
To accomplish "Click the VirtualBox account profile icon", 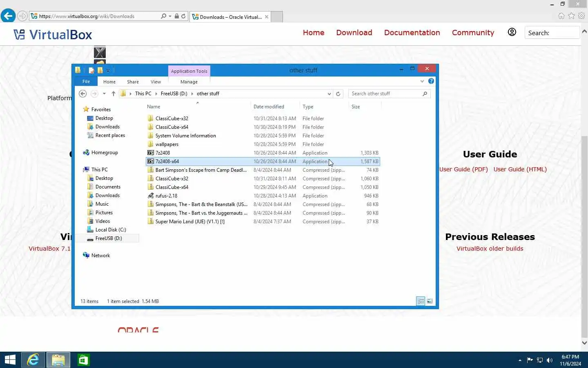I will coord(512,32).
